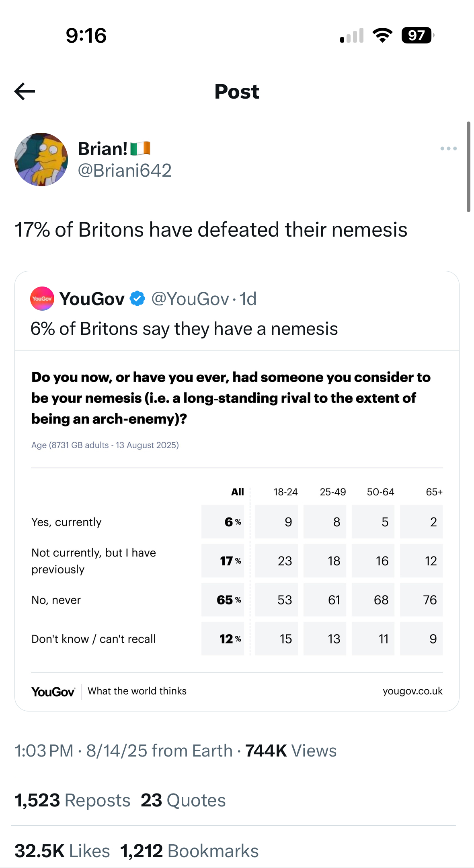Open Brian's profile picture
The image size is (474, 868).
[x=41, y=159]
